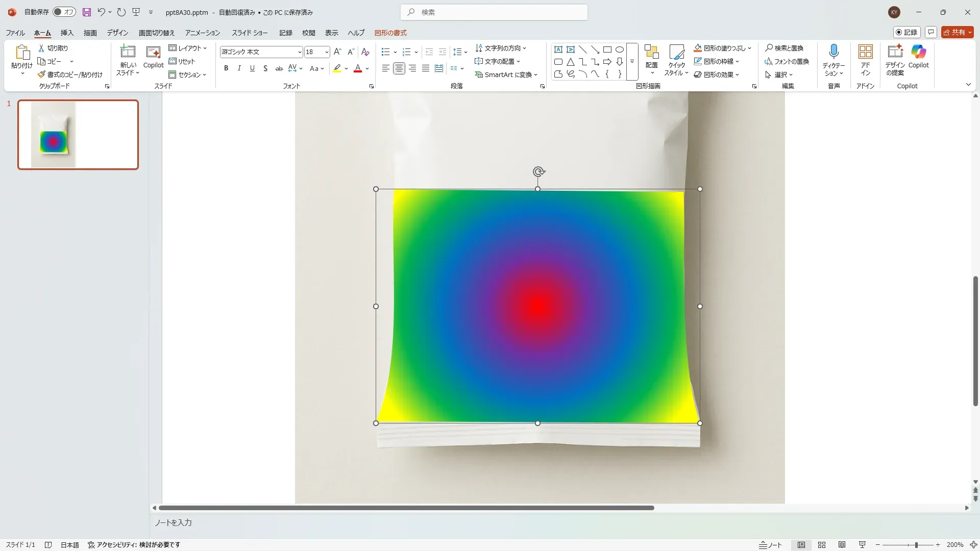The width and height of the screenshot is (980, 551).
Task: Open the Shape Fill dropdown
Action: point(749,48)
